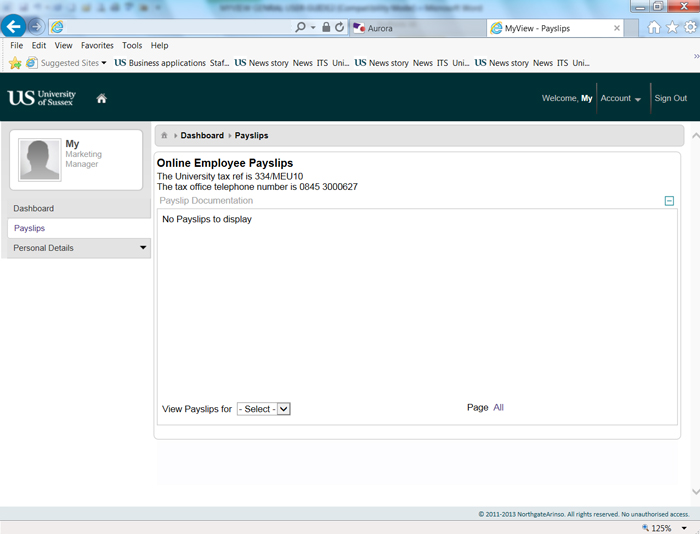
Task: Open the Help menu
Action: pos(159,46)
